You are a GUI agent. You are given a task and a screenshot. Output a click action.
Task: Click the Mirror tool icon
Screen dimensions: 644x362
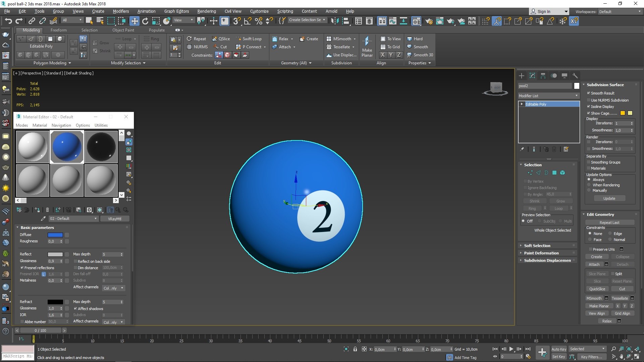tap(334, 21)
